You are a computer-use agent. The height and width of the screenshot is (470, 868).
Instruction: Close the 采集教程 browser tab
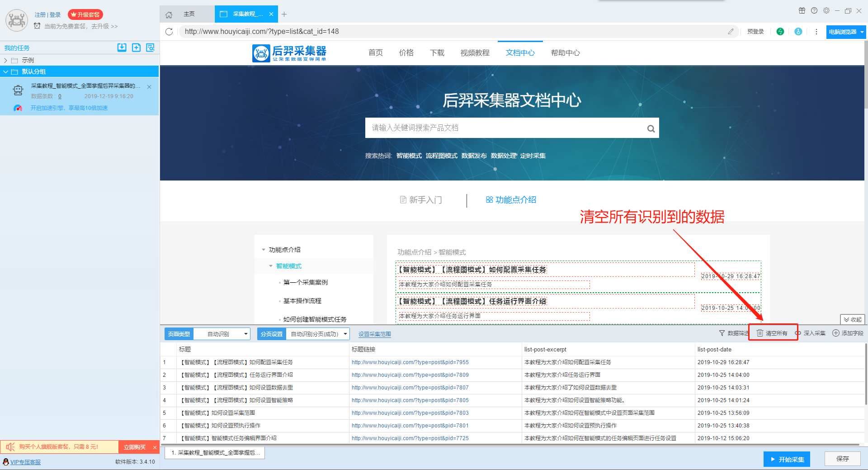pyautogui.click(x=271, y=14)
